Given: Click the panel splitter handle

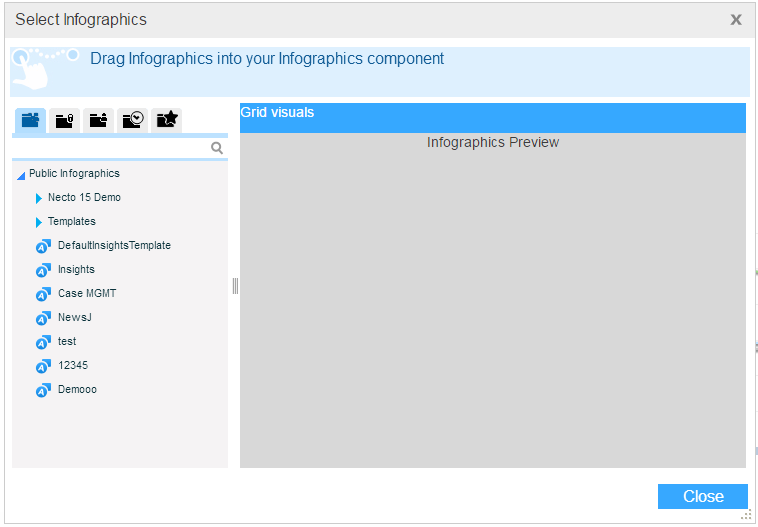Looking at the screenshot, I should tap(235, 286).
